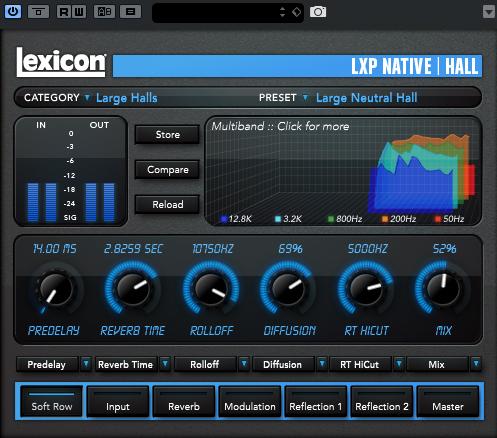Open the Predelay assignment dropdown arrow
Image resolution: width=497 pixels, height=438 pixels.
[86, 364]
